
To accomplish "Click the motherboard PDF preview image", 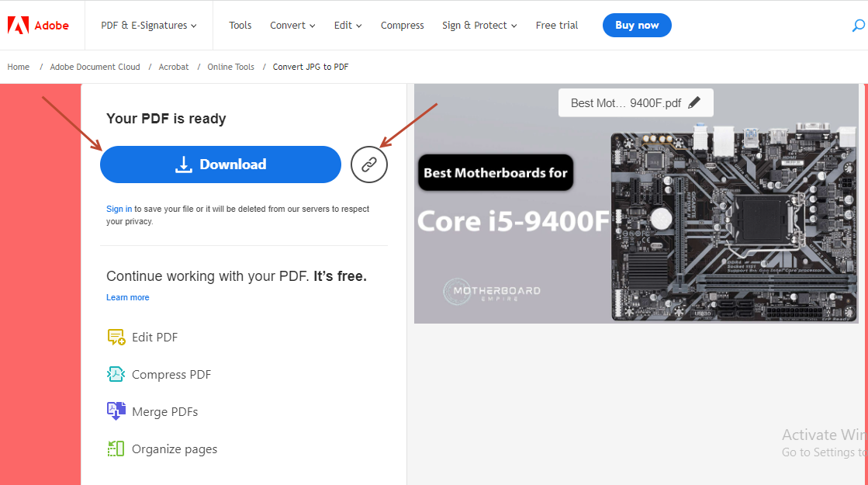I will point(636,204).
